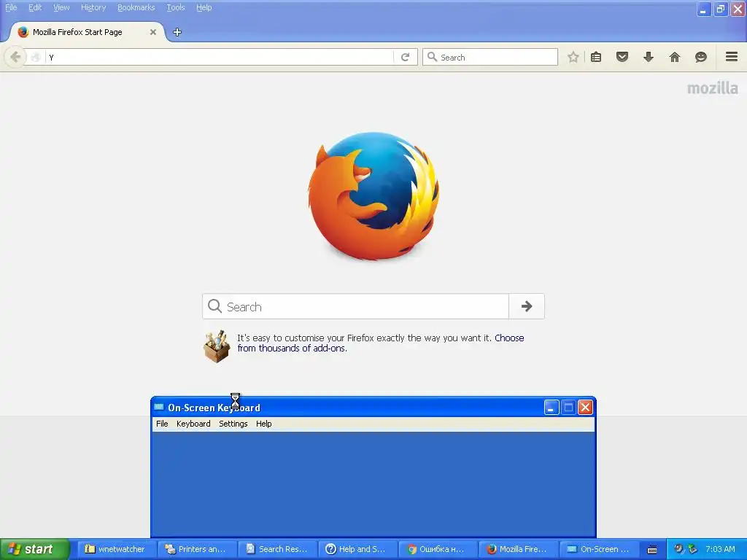Click the 7:03 AM system clock
This screenshot has height=560, width=747.
pos(720,549)
